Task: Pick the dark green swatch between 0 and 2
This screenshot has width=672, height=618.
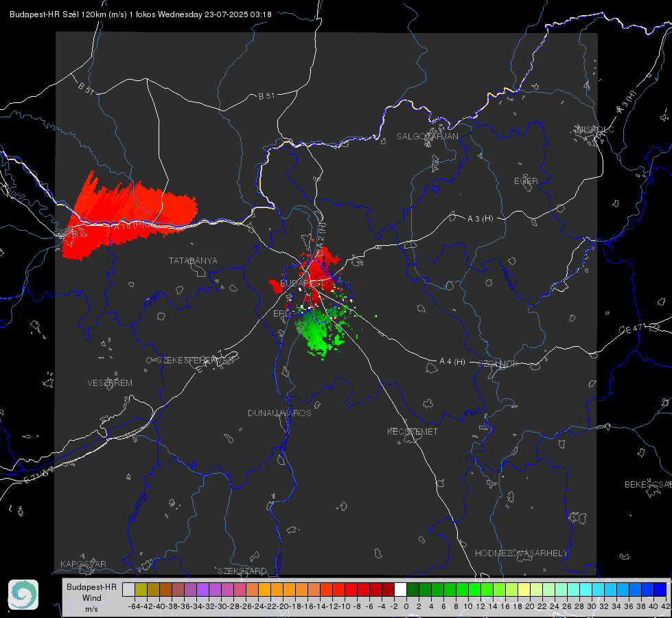Action: coord(413,590)
